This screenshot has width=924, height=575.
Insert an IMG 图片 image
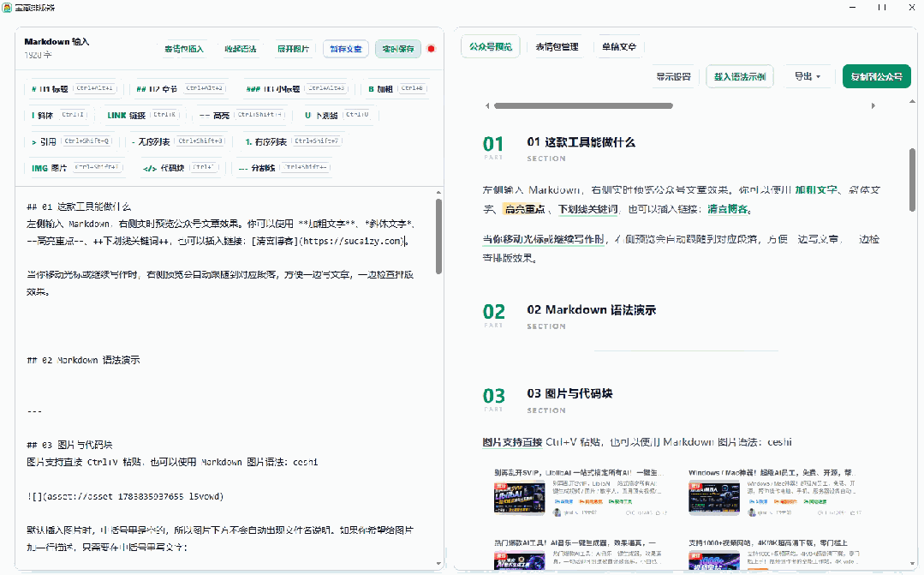(x=75, y=168)
